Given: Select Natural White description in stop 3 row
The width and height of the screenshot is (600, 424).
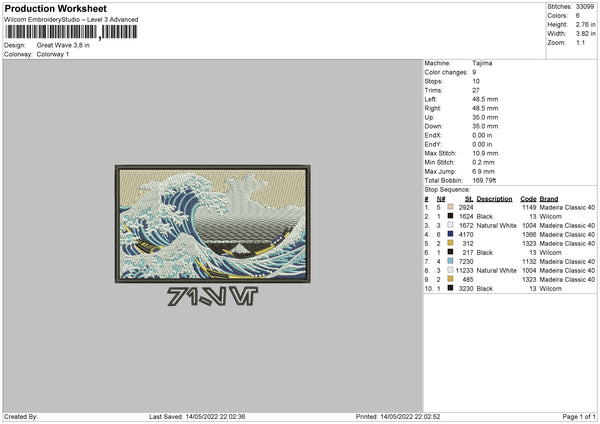Looking at the screenshot, I should click(497, 225).
